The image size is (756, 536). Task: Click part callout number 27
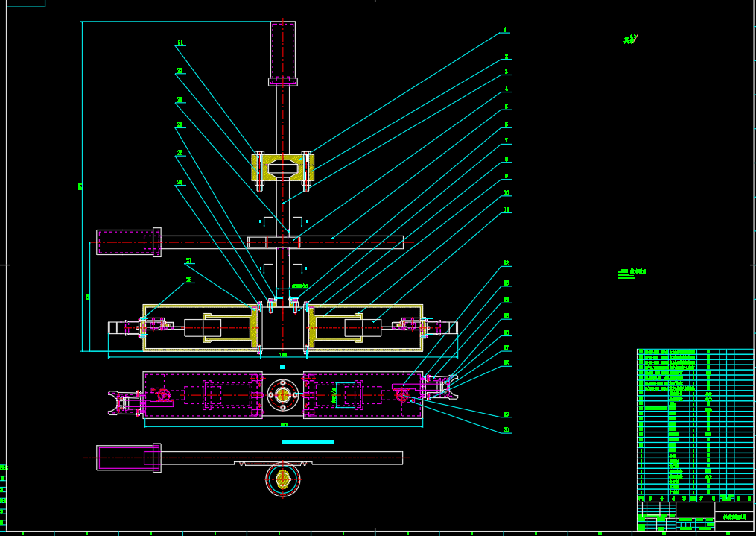(x=189, y=260)
